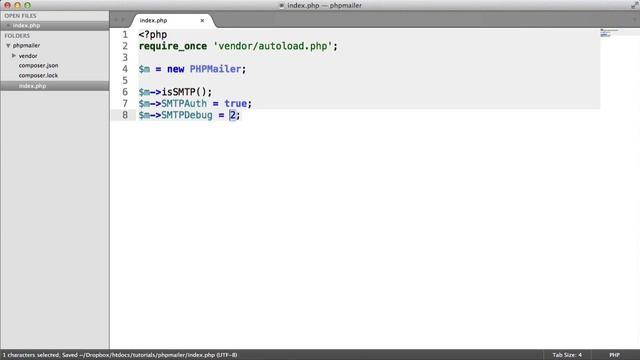The image size is (640, 360).
Task: Enter full screen using the title bar arrows
Action: 634,5
